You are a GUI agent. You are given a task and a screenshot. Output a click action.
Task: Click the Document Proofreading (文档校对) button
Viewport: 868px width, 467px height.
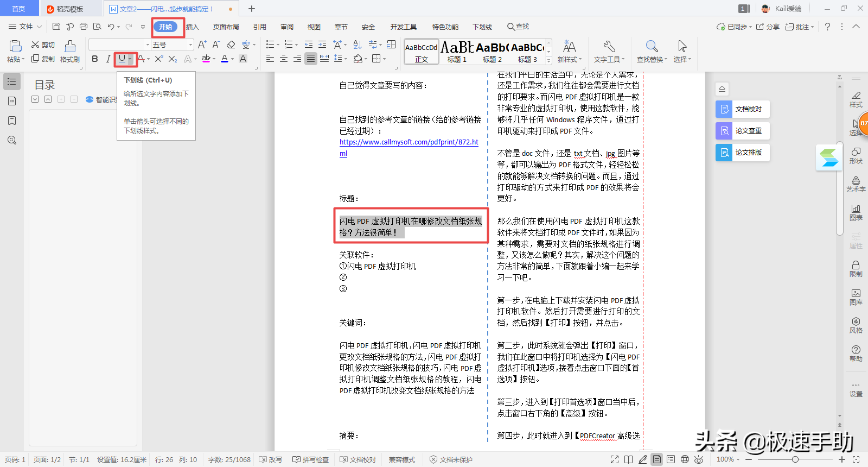(742, 109)
